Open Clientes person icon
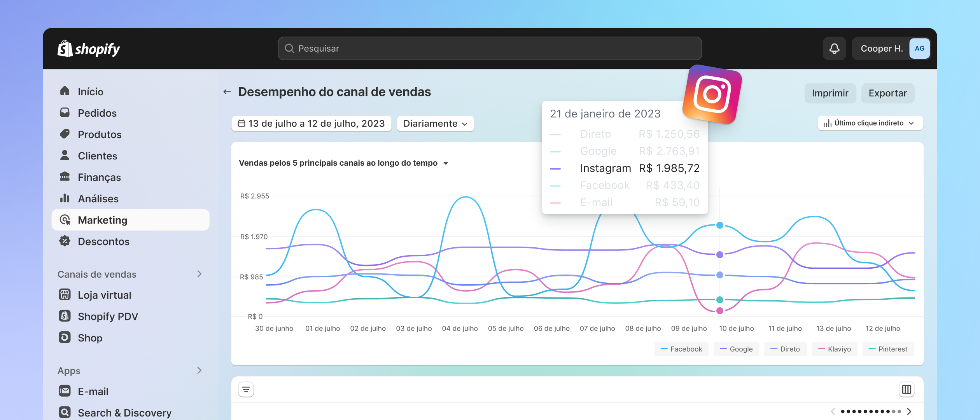The height and width of the screenshot is (420, 980). coord(65,155)
